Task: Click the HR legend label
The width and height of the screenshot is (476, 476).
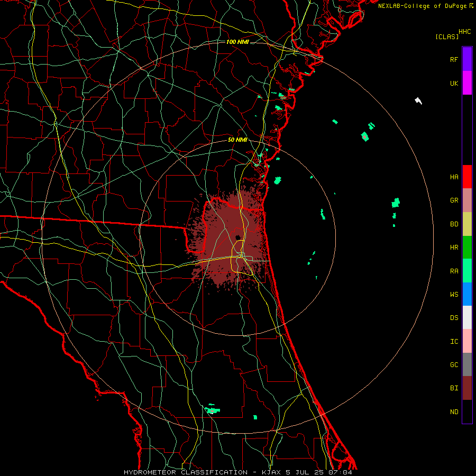Action: tap(454, 248)
